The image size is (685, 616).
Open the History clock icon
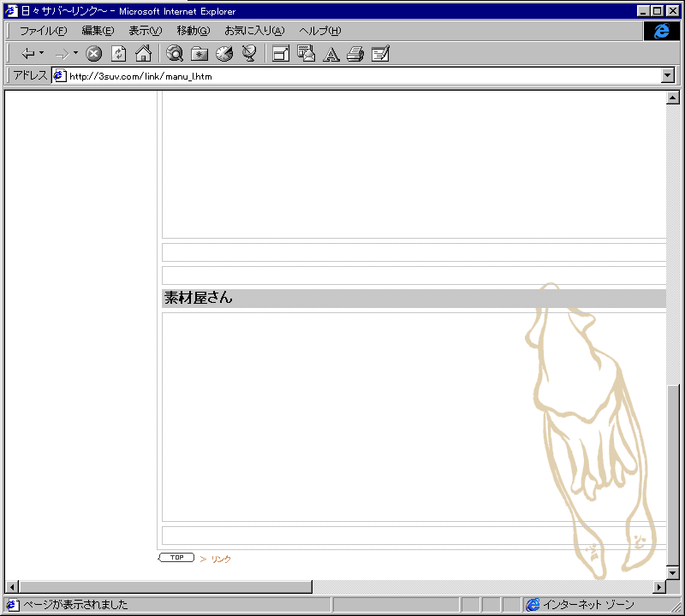pos(224,54)
